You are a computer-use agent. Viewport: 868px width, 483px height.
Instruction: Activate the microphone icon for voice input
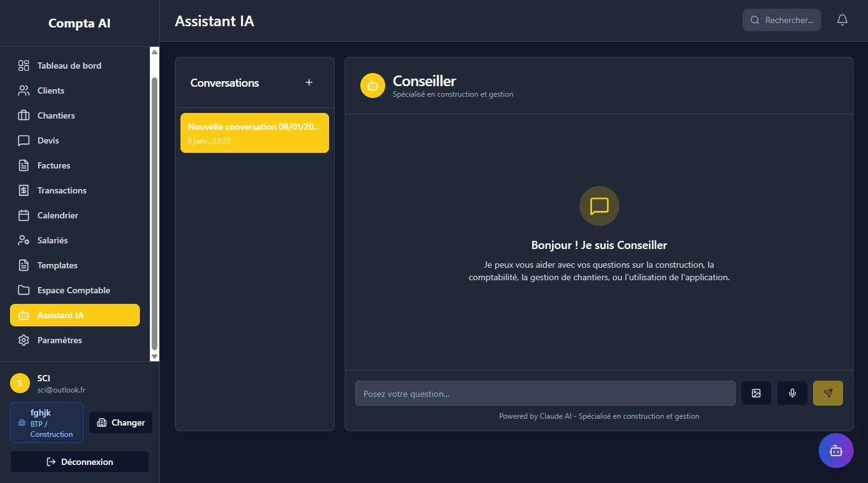pyautogui.click(x=792, y=393)
